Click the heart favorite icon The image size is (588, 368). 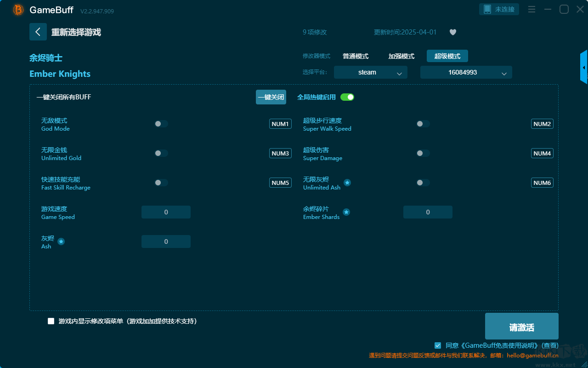click(x=453, y=32)
